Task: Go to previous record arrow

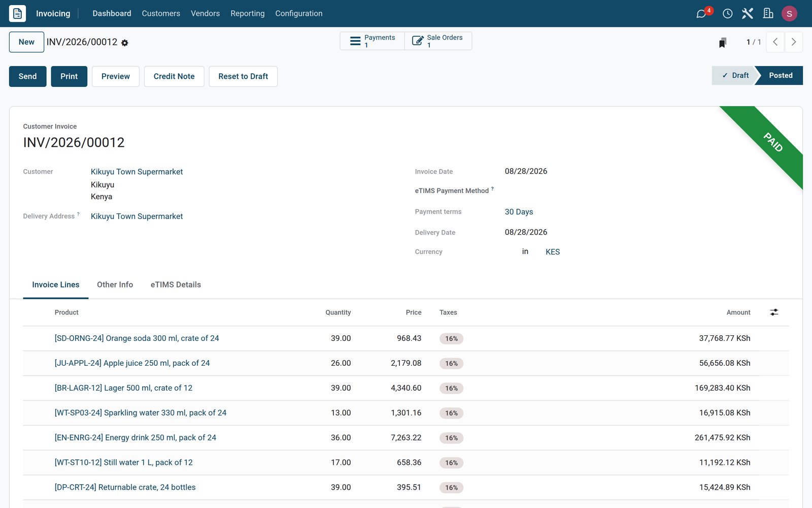Action: coord(775,42)
